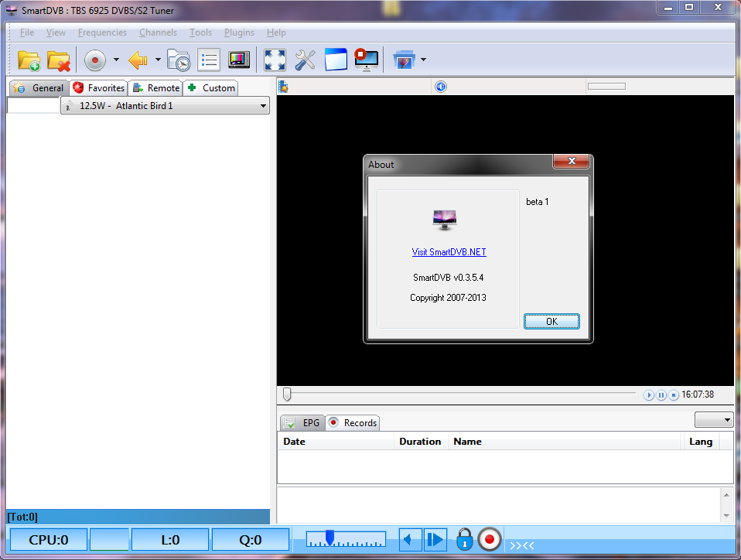The image size is (741, 560).
Task: Expand the blue folder dropdown arrow
Action: click(423, 60)
